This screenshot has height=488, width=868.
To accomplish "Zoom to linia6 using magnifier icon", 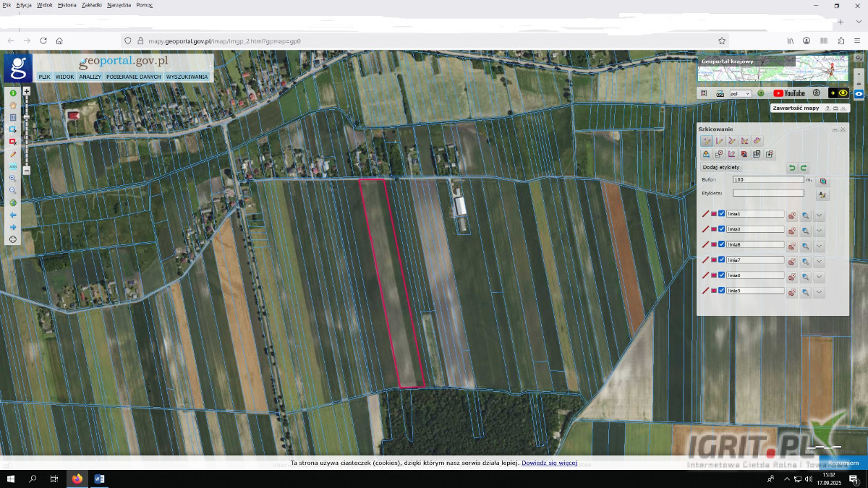I will (x=805, y=246).
